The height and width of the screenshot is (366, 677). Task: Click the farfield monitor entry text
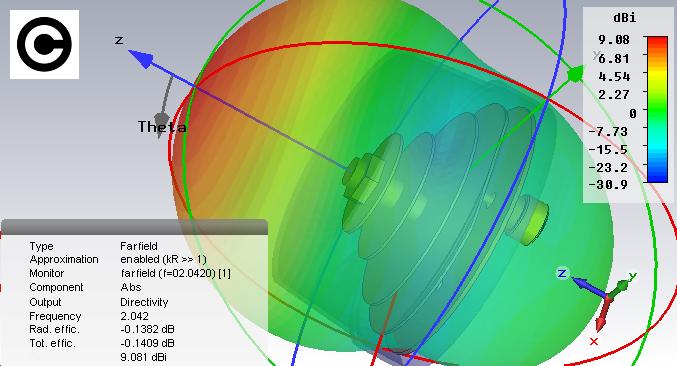tap(175, 273)
